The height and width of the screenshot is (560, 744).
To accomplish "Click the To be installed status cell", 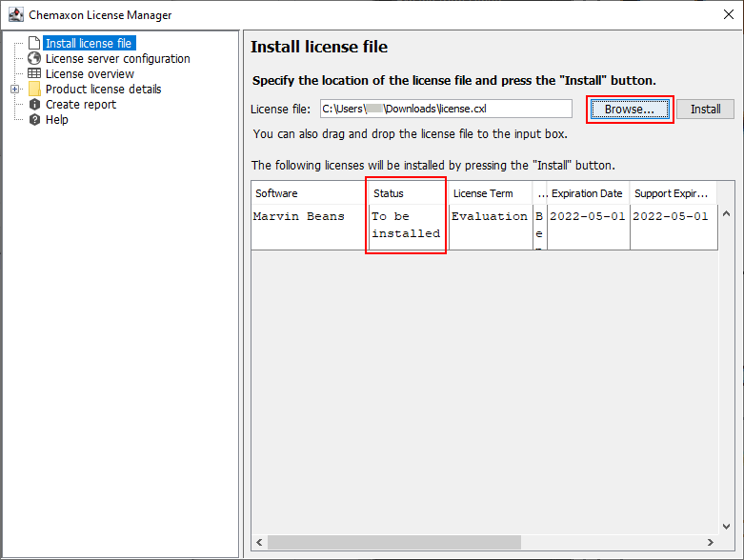I will click(x=409, y=227).
